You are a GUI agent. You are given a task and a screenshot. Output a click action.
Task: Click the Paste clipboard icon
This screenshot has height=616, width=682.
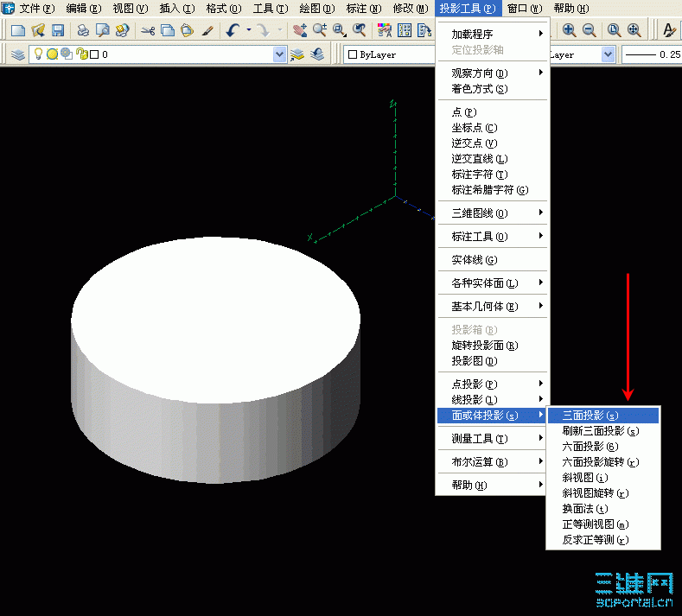pos(187,30)
